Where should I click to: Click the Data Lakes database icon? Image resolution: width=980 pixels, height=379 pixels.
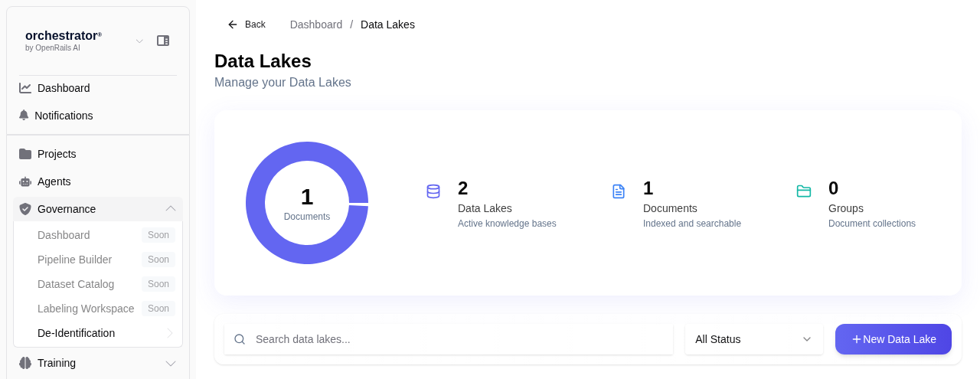[433, 191]
